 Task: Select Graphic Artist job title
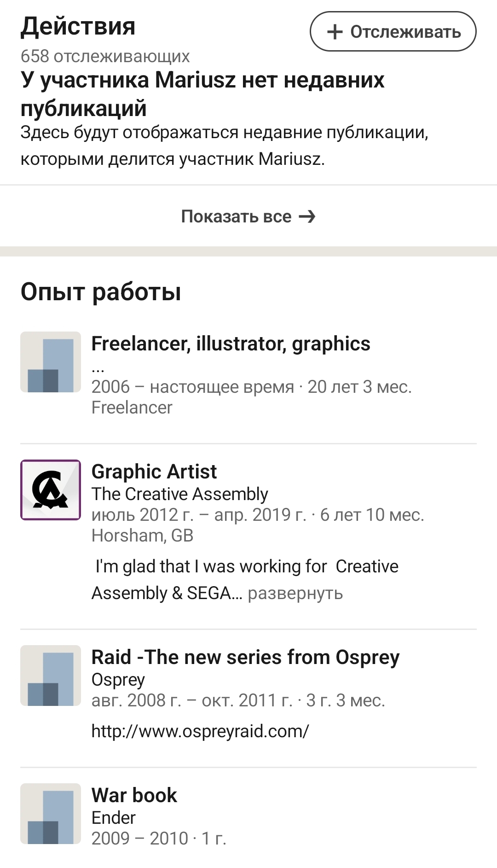154,472
